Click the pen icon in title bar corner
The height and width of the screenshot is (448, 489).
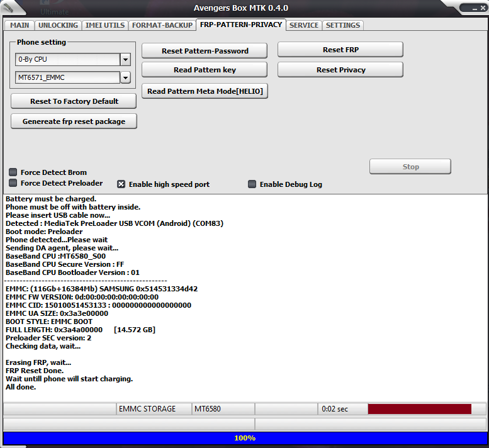(x=8, y=8)
